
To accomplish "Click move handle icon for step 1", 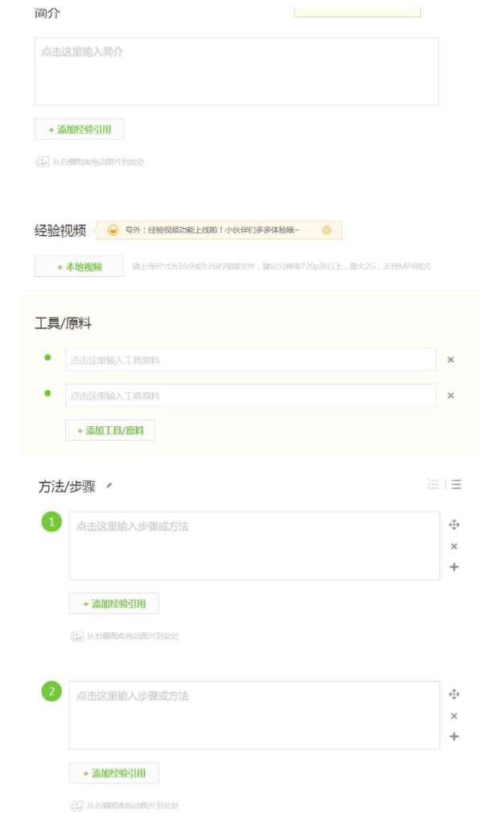I will click(454, 524).
